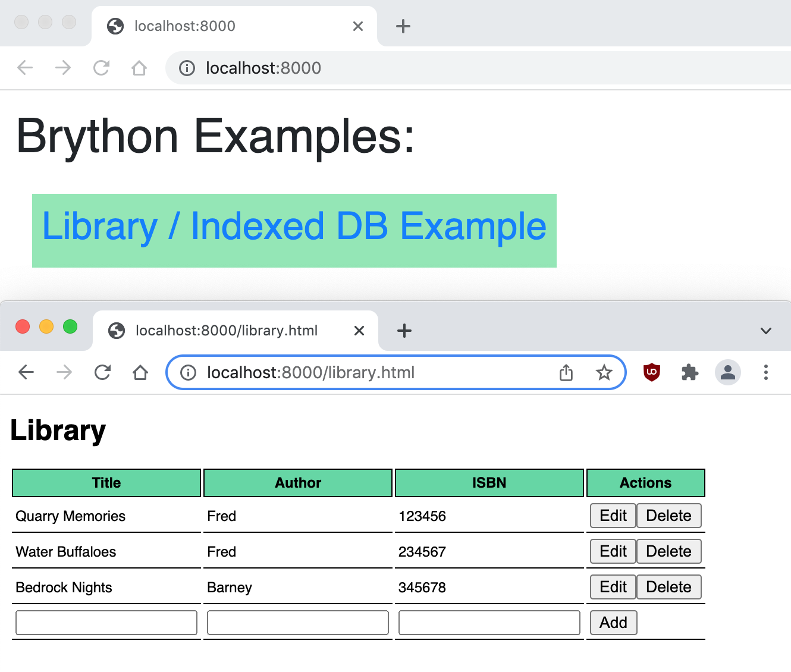Edit the Quarry Memories book
791x672 pixels.
pyautogui.click(x=613, y=516)
